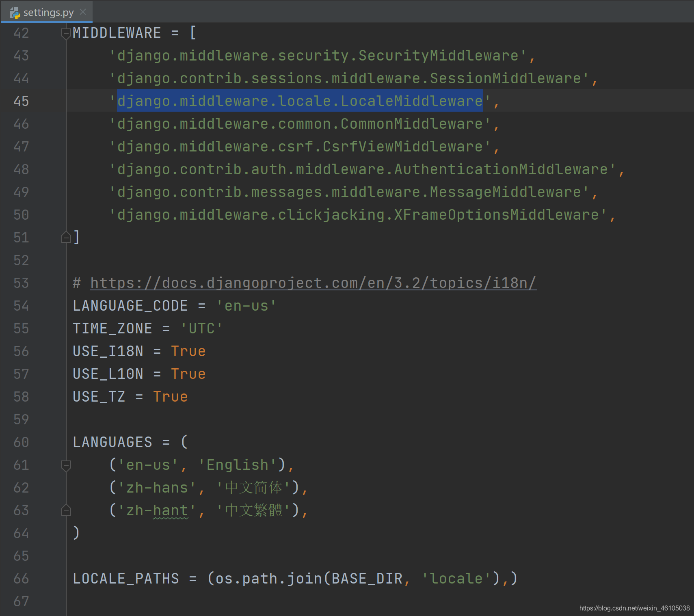Click the underlined 'zh-hant' language code

tap(157, 510)
